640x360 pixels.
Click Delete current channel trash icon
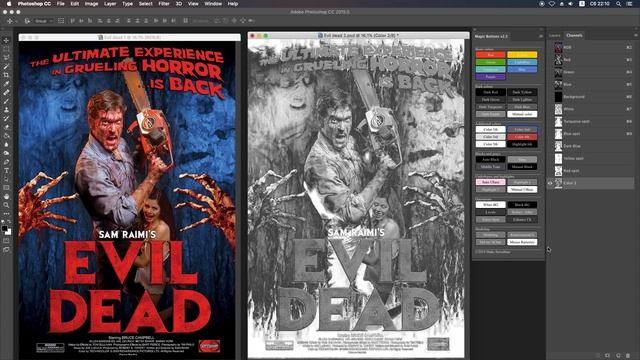[628, 356]
